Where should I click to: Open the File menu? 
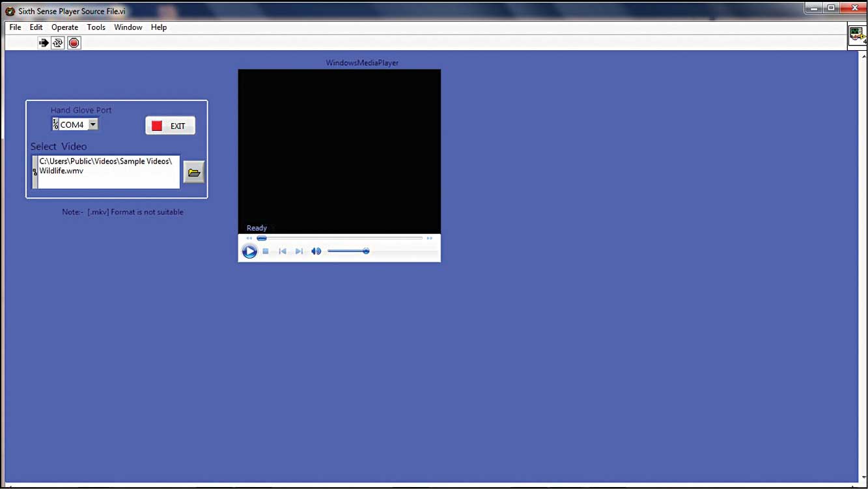pos(15,27)
